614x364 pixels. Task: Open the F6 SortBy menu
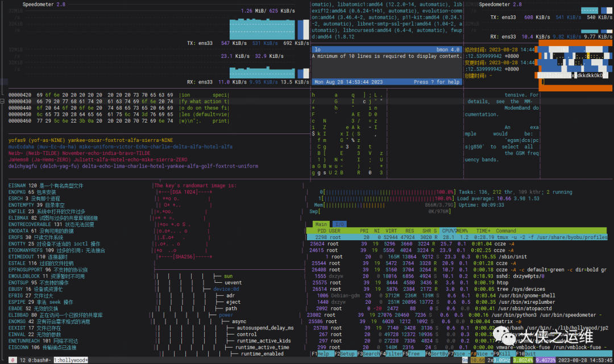[x=436, y=353]
